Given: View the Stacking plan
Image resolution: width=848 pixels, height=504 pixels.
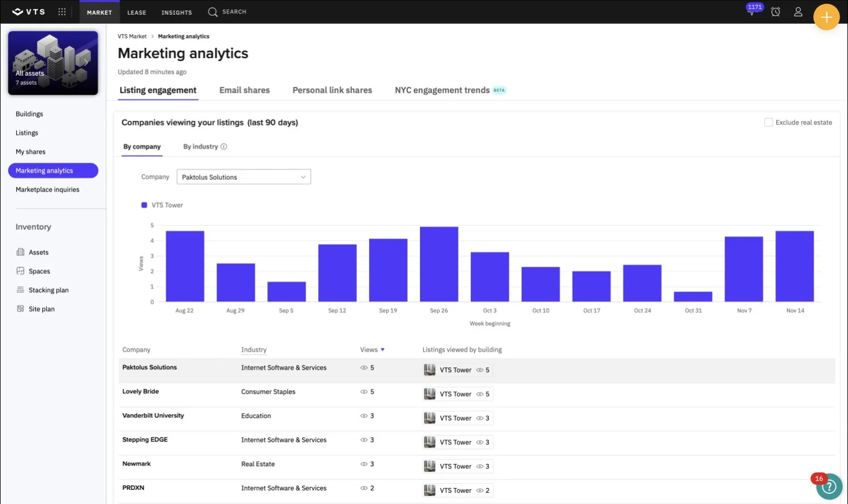Looking at the screenshot, I should pos(49,289).
